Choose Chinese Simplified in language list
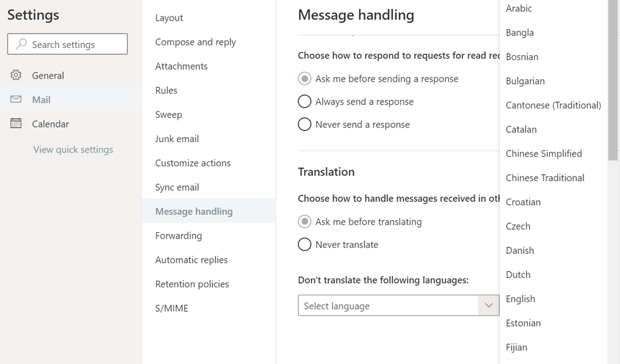The width and height of the screenshot is (620, 364). (544, 154)
